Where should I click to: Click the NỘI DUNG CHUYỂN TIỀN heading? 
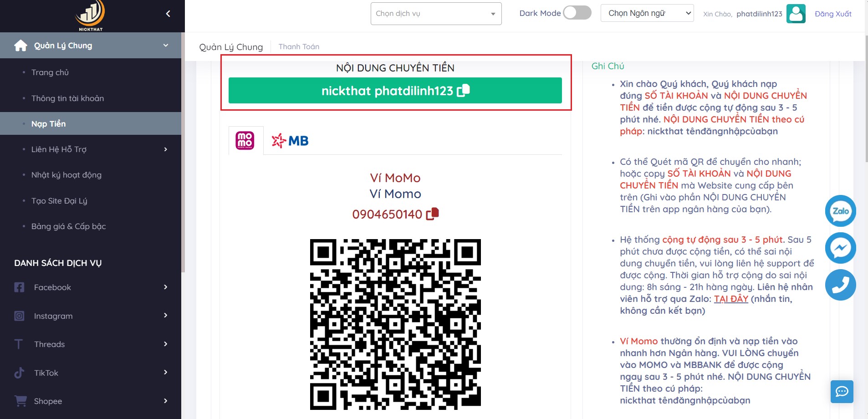395,68
